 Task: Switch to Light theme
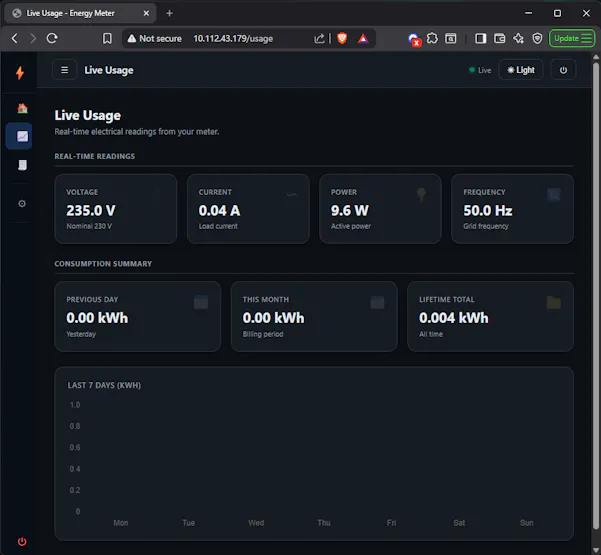click(x=521, y=70)
